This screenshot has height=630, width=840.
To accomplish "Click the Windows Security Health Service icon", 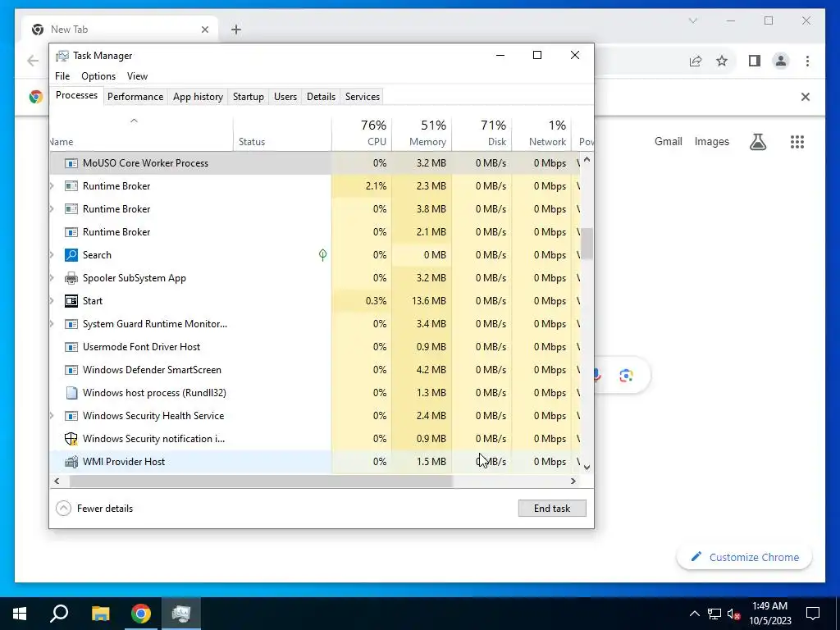I will tap(71, 416).
